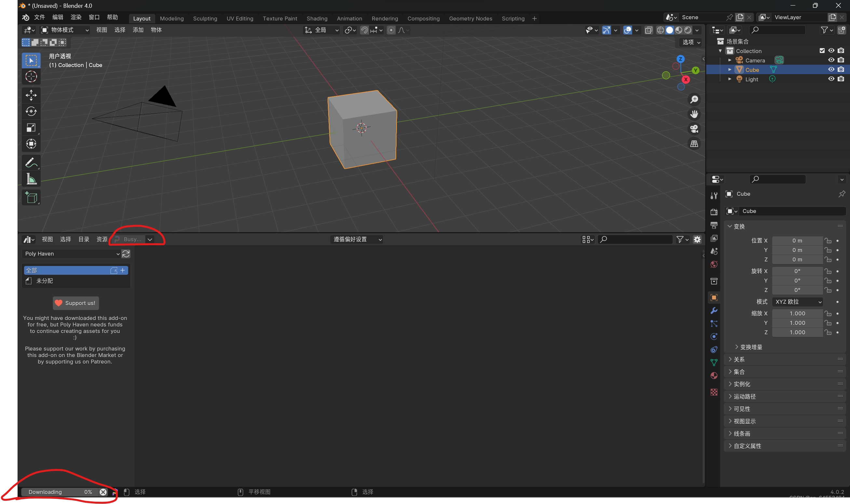The width and height of the screenshot is (850, 504).
Task: Open the Modifier Properties wrench tab
Action: point(714,311)
